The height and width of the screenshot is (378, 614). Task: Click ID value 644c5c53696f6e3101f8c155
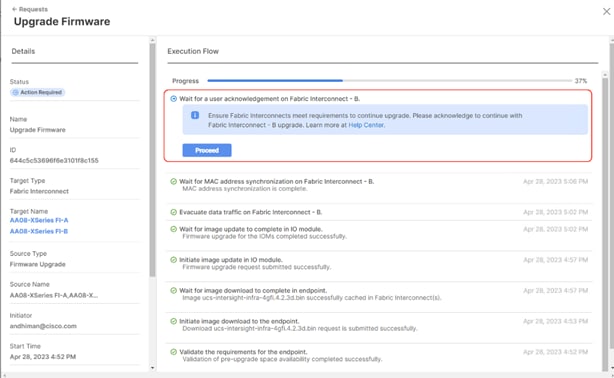(54, 161)
